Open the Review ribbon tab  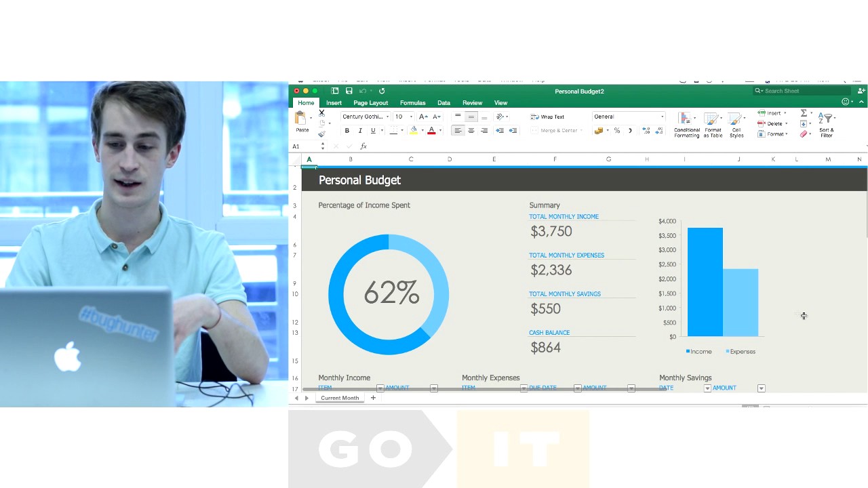coord(472,103)
